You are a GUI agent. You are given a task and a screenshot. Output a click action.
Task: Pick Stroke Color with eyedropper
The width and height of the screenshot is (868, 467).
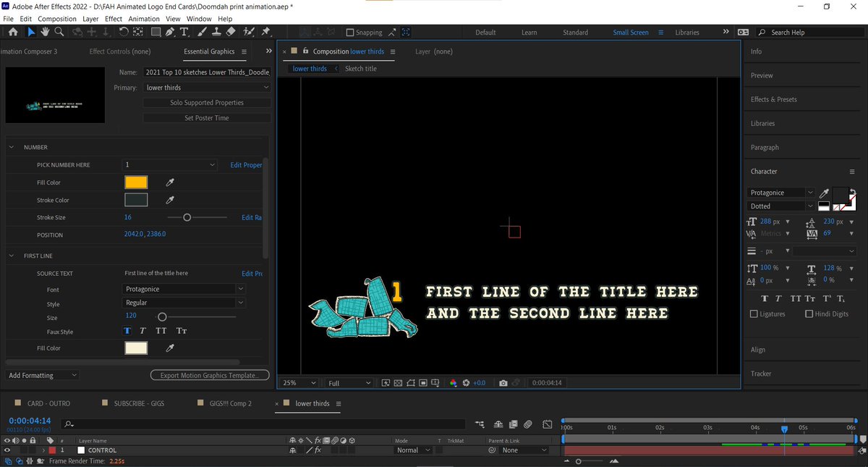click(171, 200)
